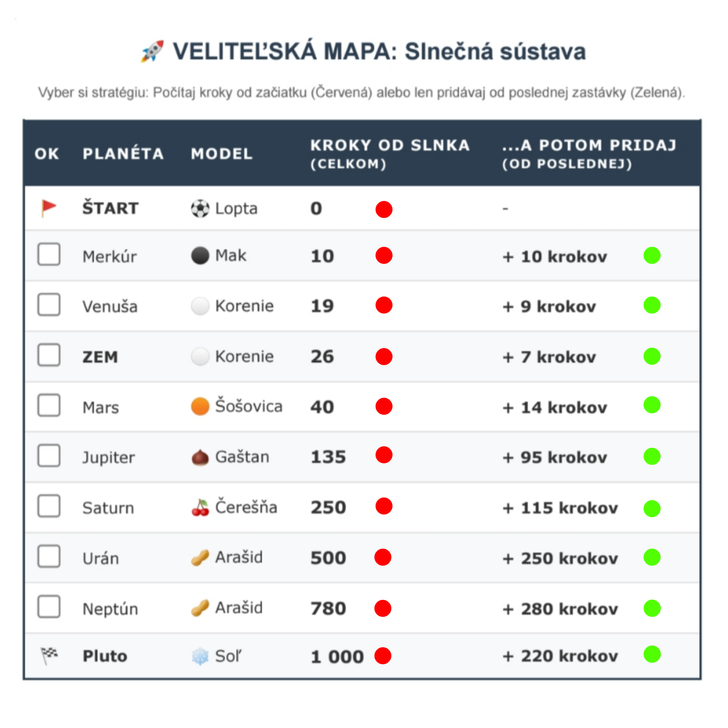
Task: Click the 1 000 steps value for Pluto
Action: click(x=337, y=657)
